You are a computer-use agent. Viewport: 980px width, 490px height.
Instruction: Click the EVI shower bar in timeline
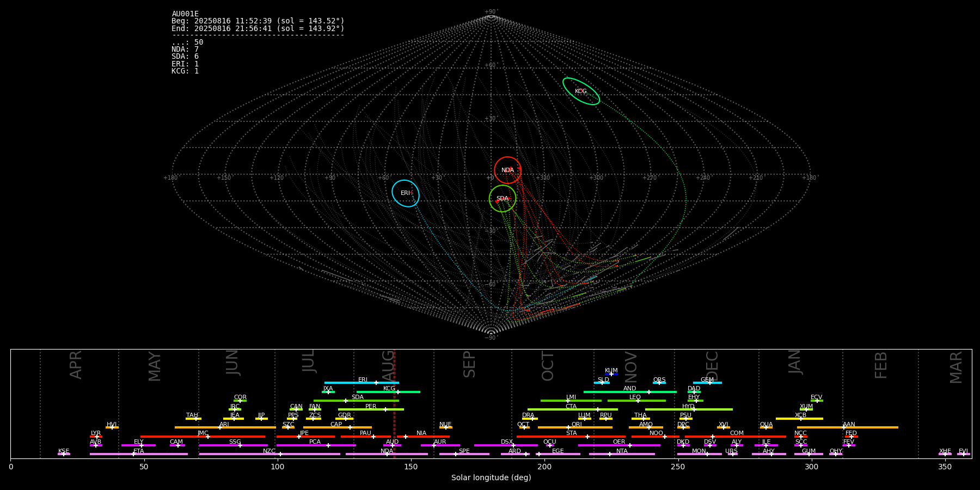coord(964,454)
